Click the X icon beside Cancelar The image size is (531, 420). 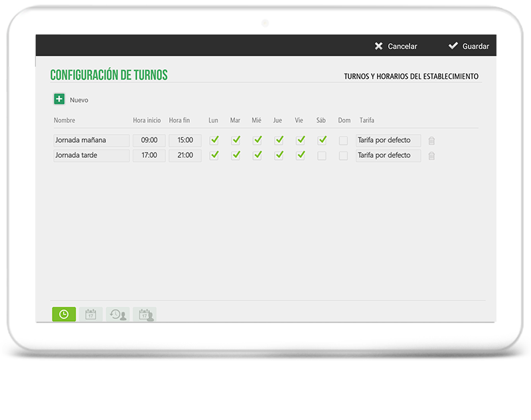[379, 46]
